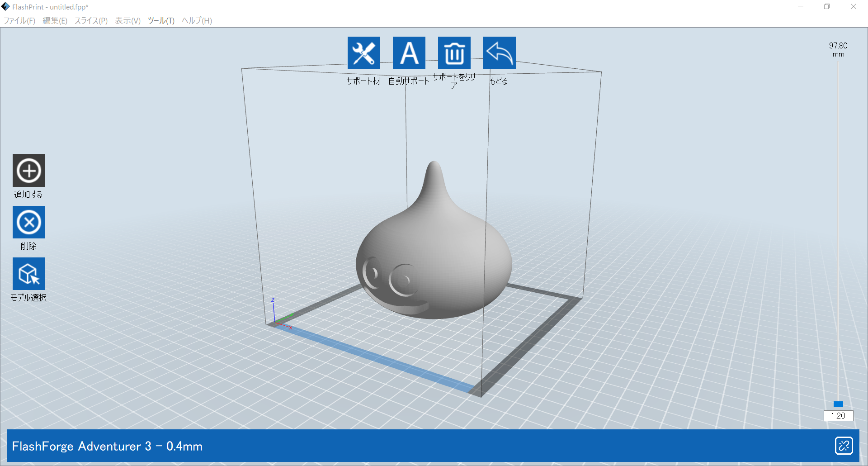Clear supports with the trash icon
The image size is (868, 466).
point(454,53)
